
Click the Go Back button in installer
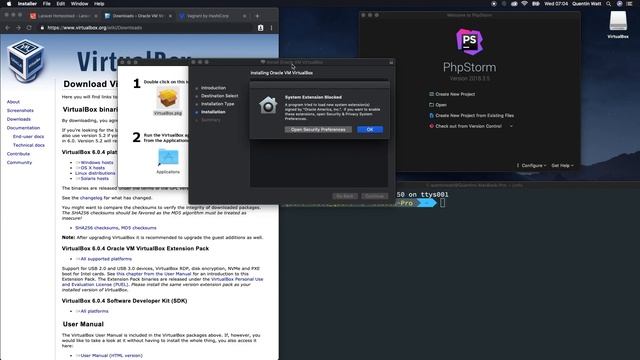[x=345, y=196]
